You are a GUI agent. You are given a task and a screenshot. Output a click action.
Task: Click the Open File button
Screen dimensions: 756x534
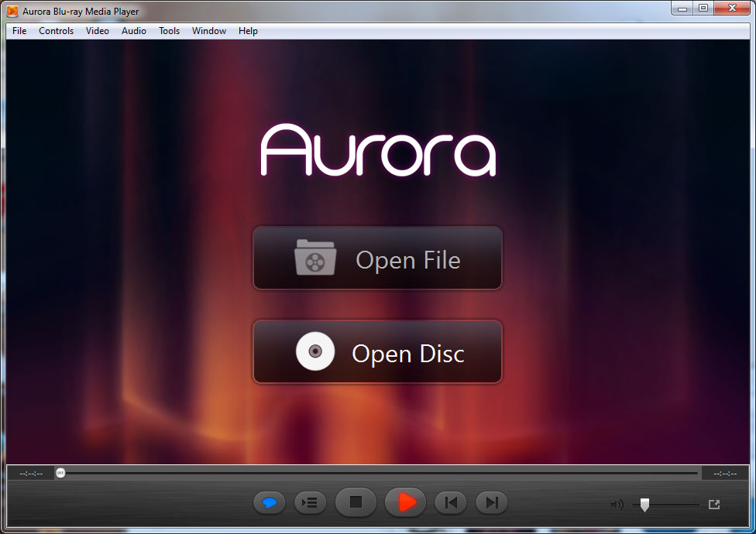377,258
